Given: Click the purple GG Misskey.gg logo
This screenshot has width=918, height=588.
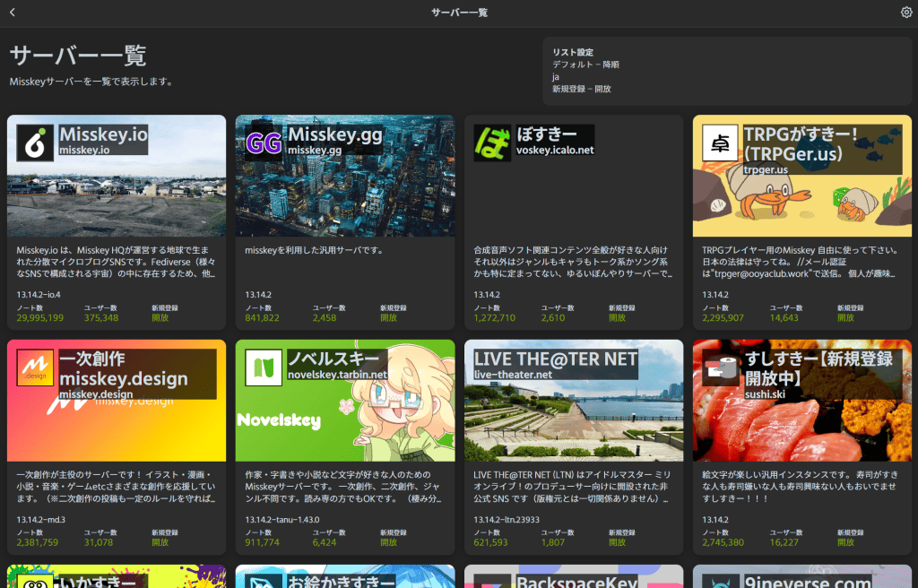Looking at the screenshot, I should 264,143.
